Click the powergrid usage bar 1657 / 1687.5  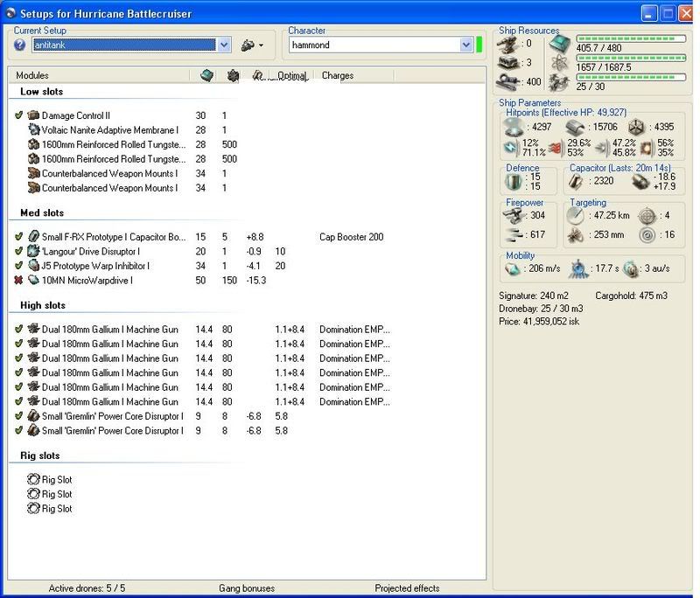pyautogui.click(x=631, y=58)
